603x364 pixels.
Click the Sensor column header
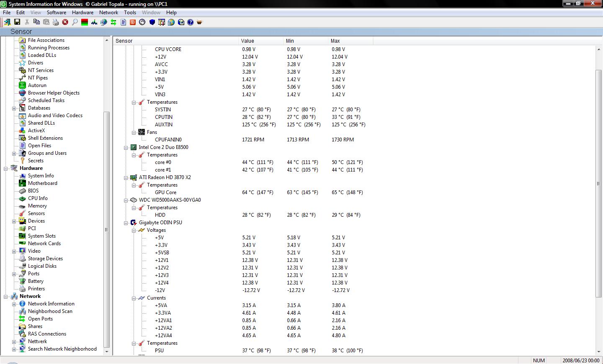click(x=176, y=41)
